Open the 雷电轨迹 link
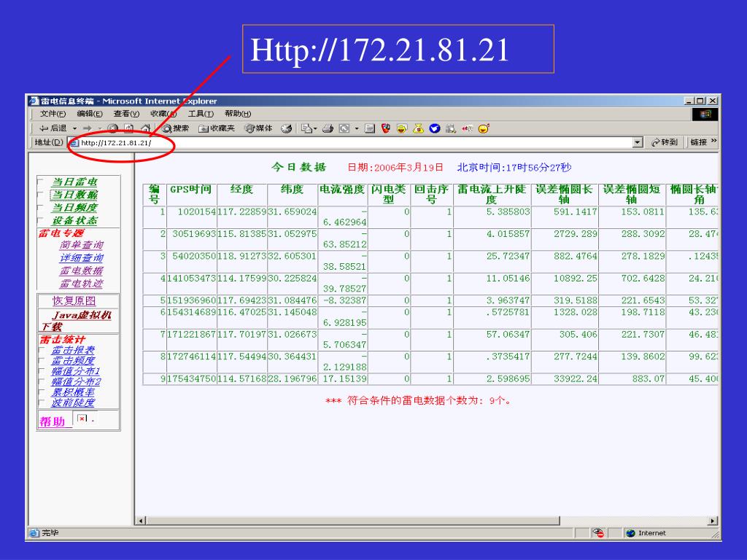Screen dimensions: 747x560 [x=82, y=284]
